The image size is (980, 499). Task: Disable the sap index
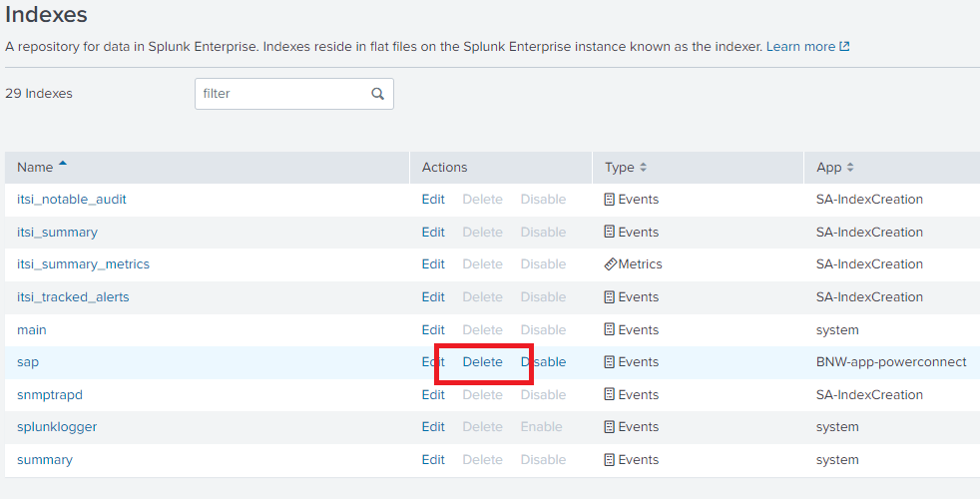pos(543,362)
